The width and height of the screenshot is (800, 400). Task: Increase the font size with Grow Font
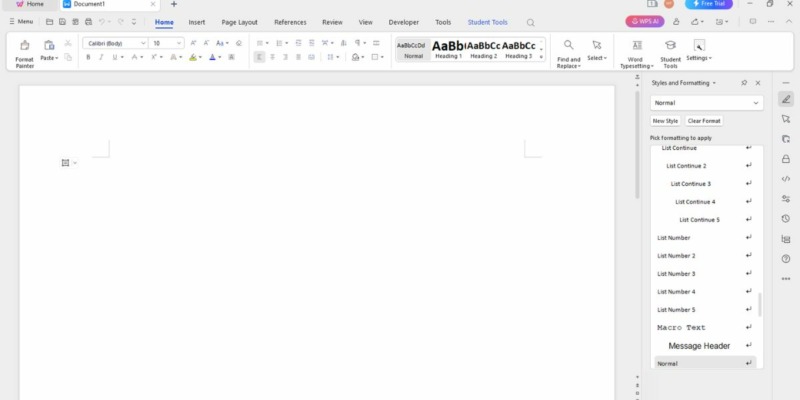pyautogui.click(x=193, y=43)
